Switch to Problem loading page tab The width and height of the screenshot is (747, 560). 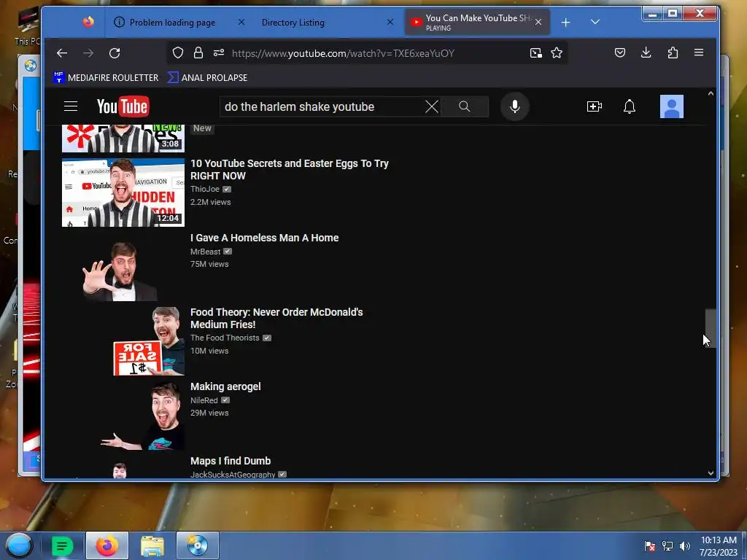click(172, 23)
